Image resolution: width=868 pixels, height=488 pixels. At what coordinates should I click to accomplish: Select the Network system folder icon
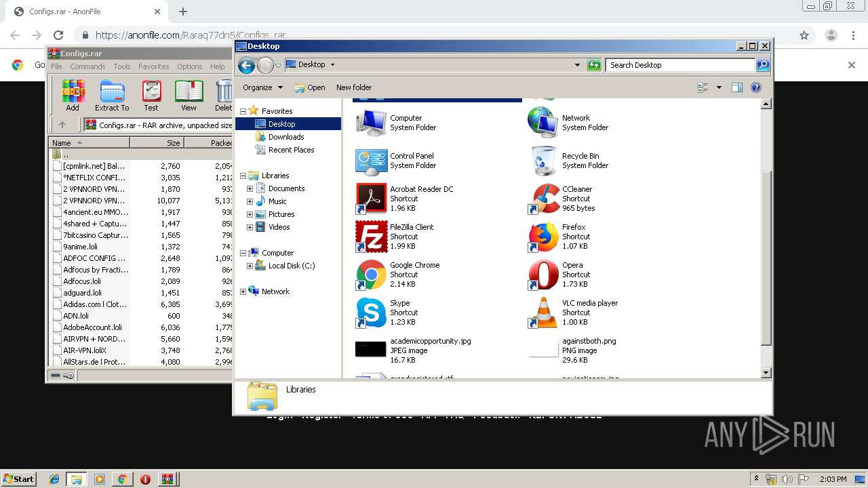(544, 123)
